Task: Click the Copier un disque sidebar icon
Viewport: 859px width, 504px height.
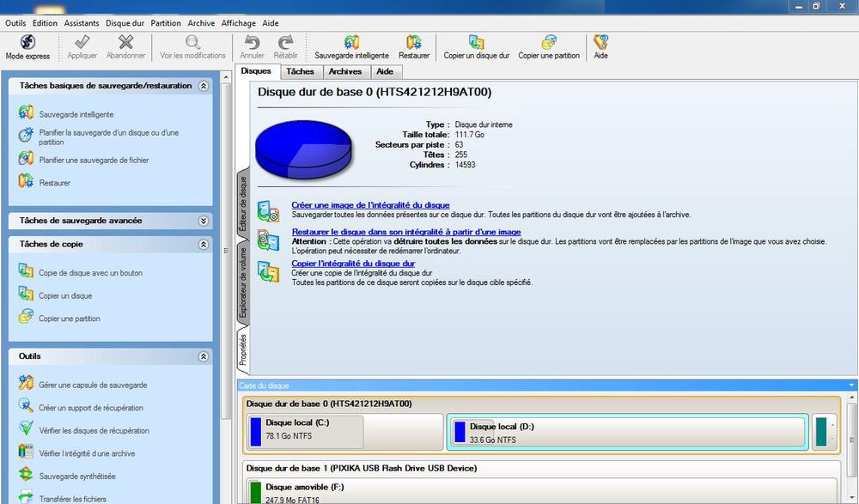Action: pyautogui.click(x=26, y=295)
